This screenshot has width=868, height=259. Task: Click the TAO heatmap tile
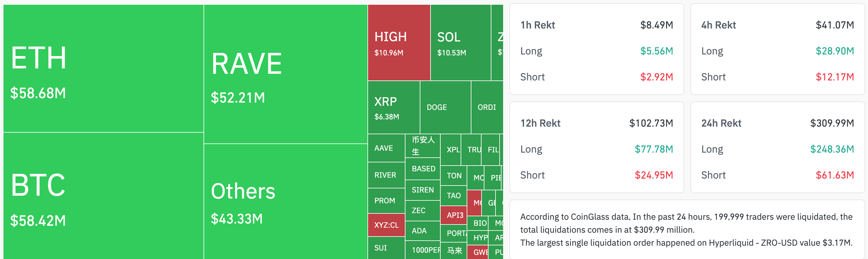454,195
